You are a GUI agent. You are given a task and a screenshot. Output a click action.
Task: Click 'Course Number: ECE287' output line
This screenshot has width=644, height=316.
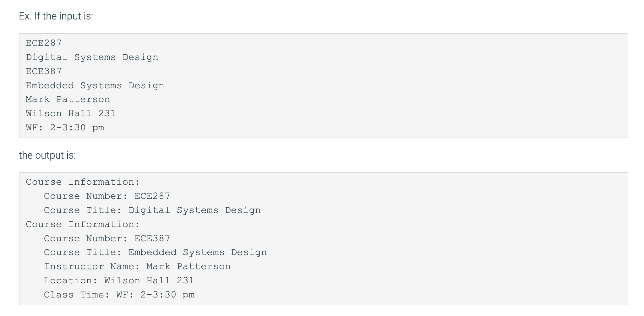click(x=107, y=196)
